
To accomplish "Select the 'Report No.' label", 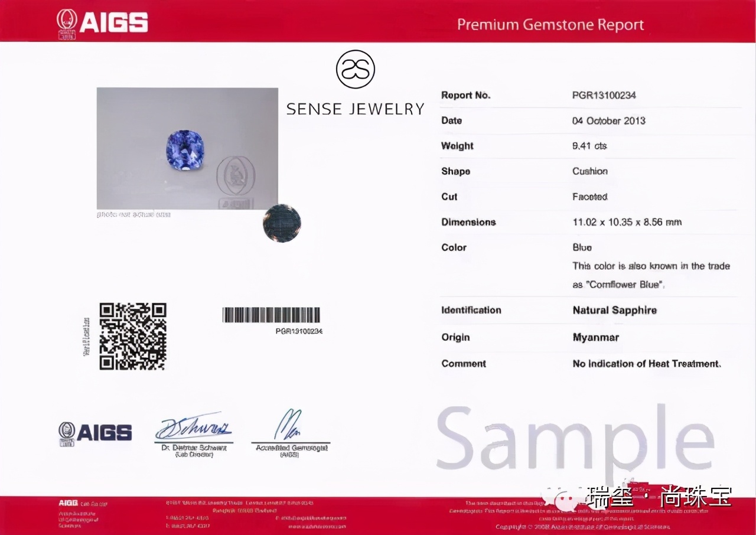I will pos(466,95).
